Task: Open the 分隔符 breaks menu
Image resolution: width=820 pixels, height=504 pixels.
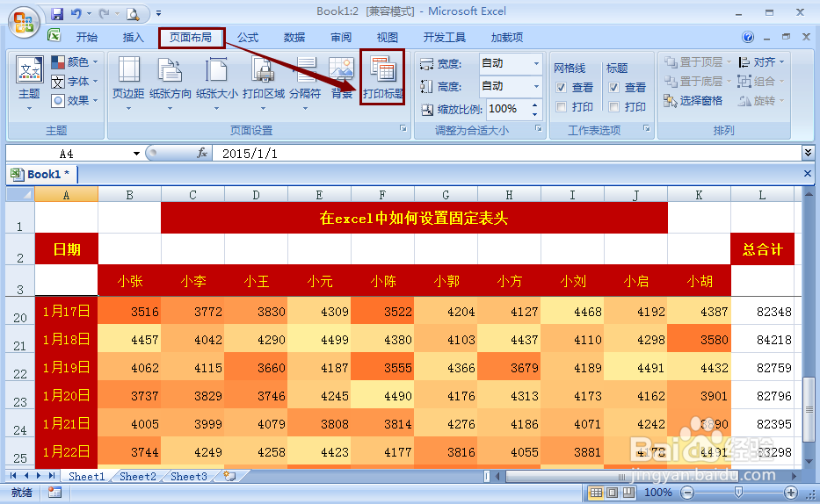Action: (x=305, y=83)
